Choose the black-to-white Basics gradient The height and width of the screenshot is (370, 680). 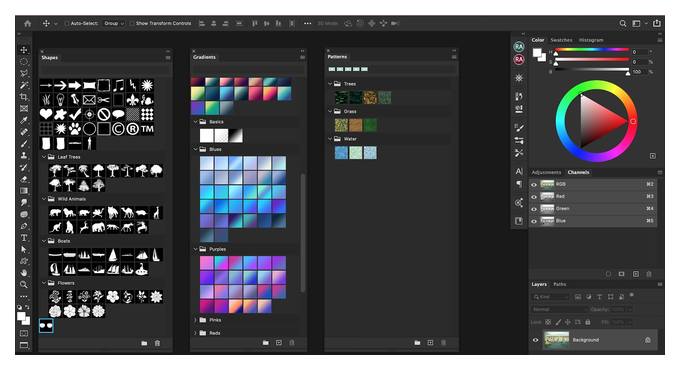235,136
